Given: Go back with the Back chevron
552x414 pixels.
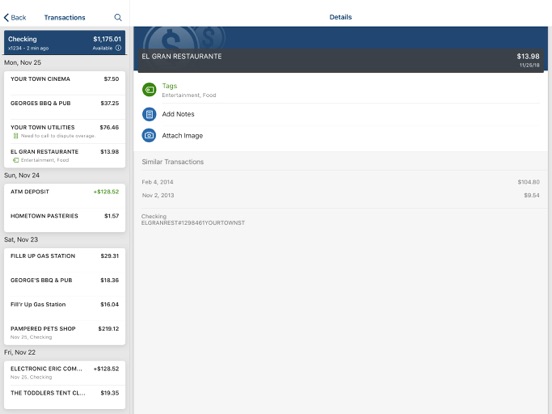Looking at the screenshot, I should (x=15, y=17).
